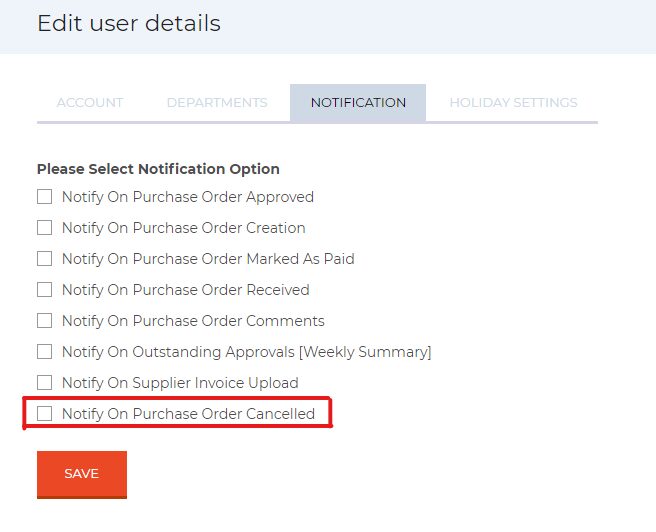Check the Supplier Invoice Upload checkbox
Image resolution: width=656 pixels, height=532 pixels.
pos(44,382)
